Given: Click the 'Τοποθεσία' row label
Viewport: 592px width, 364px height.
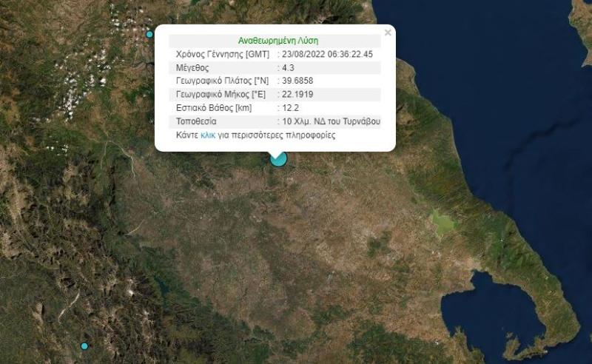Looking at the screenshot, I should (196, 121).
